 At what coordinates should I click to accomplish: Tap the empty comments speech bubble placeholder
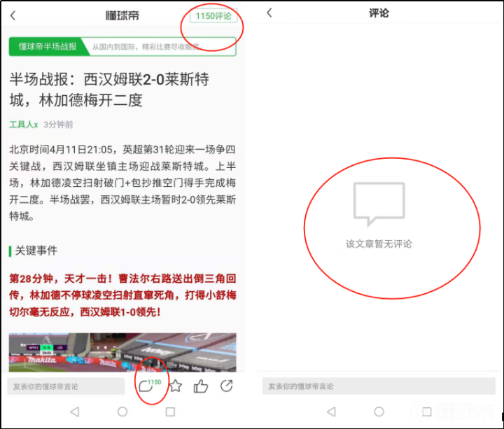[379, 202]
